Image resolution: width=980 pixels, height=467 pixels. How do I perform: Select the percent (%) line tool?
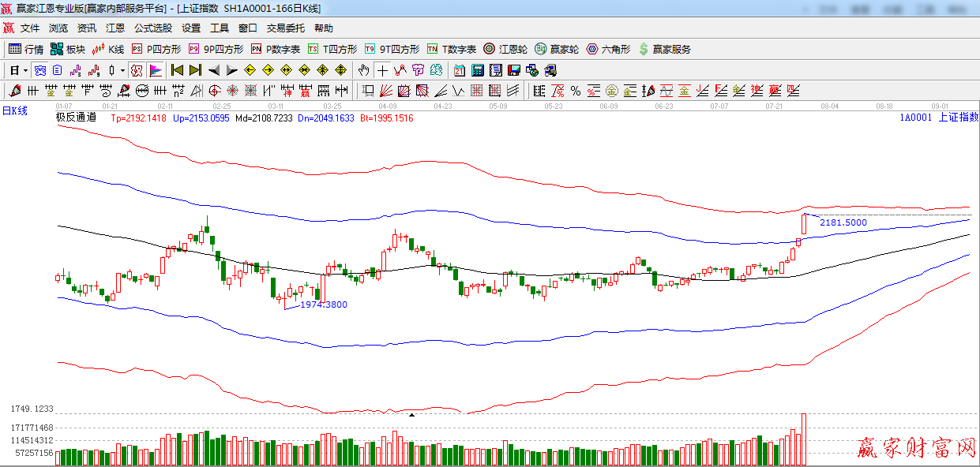576,91
